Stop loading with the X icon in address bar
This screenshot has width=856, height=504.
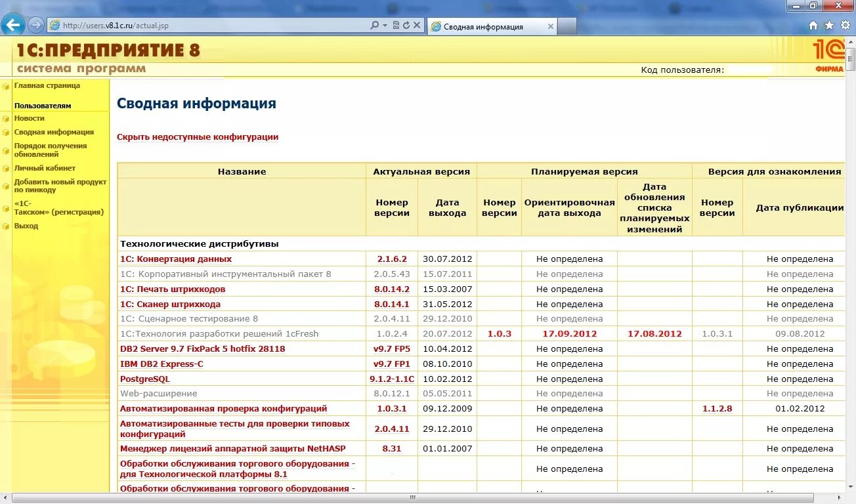click(417, 26)
